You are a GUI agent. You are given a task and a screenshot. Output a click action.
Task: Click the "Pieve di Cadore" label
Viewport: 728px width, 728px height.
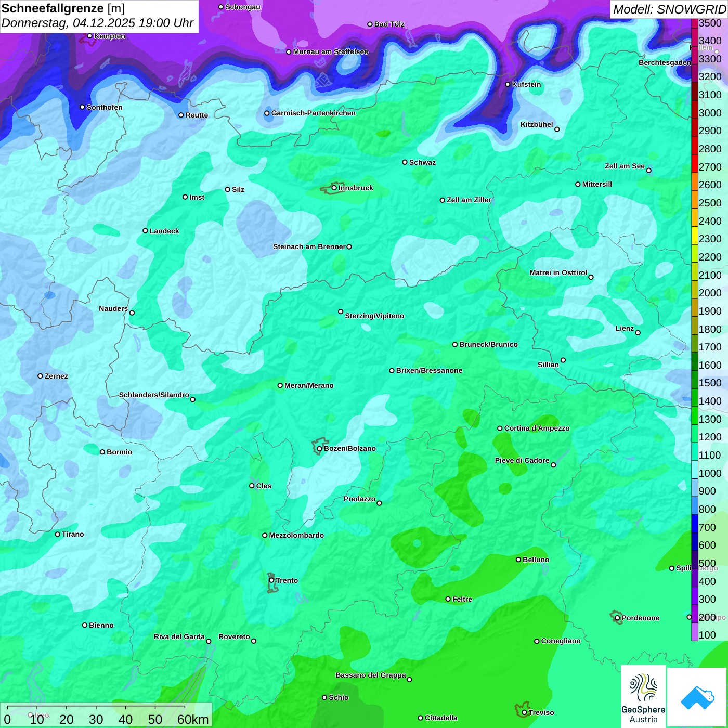click(x=522, y=460)
